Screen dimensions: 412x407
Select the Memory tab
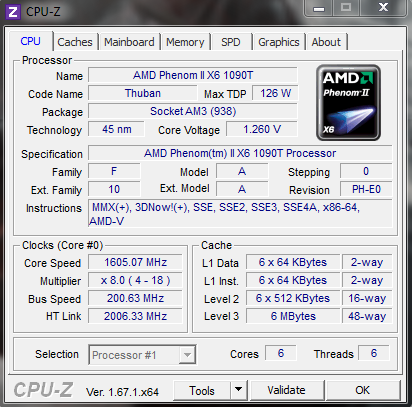point(185,42)
